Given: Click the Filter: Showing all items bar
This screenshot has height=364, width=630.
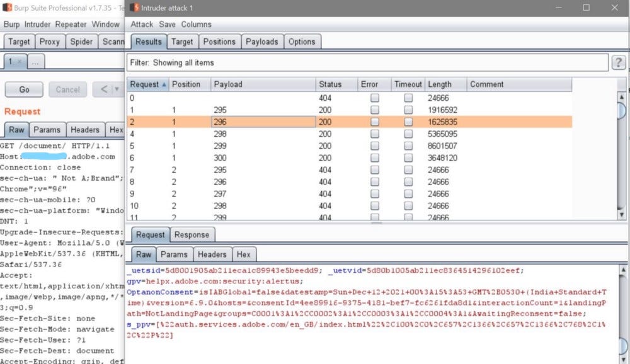Looking at the screenshot, I should pyautogui.click(x=367, y=63).
